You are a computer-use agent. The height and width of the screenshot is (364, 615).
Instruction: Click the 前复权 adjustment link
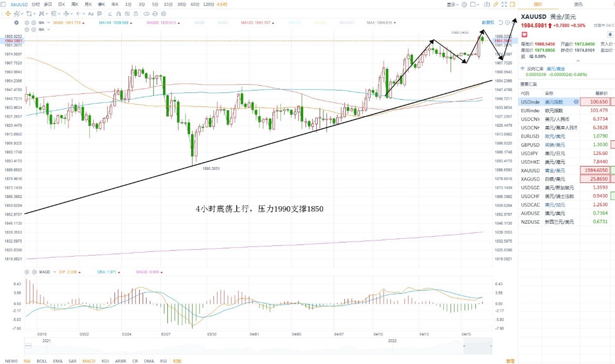(488, 23)
